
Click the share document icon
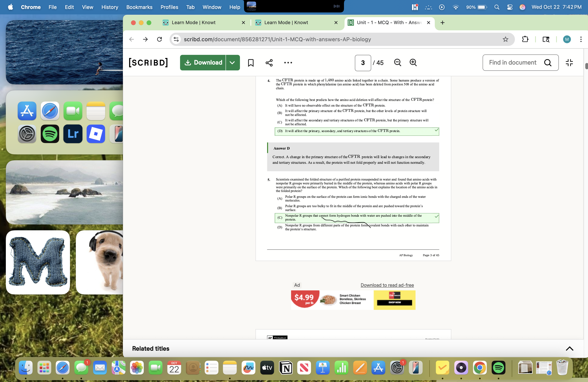[x=269, y=63]
